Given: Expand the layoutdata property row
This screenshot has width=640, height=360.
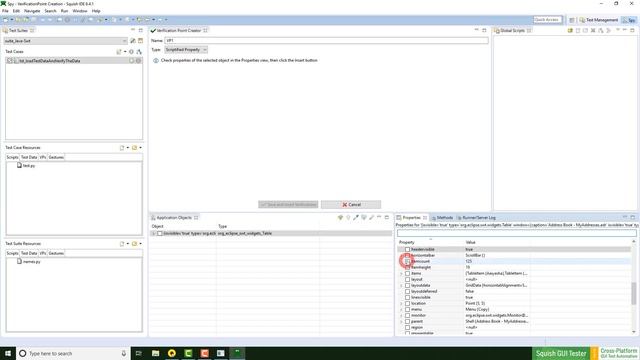Looking at the screenshot, I should coord(401,285).
